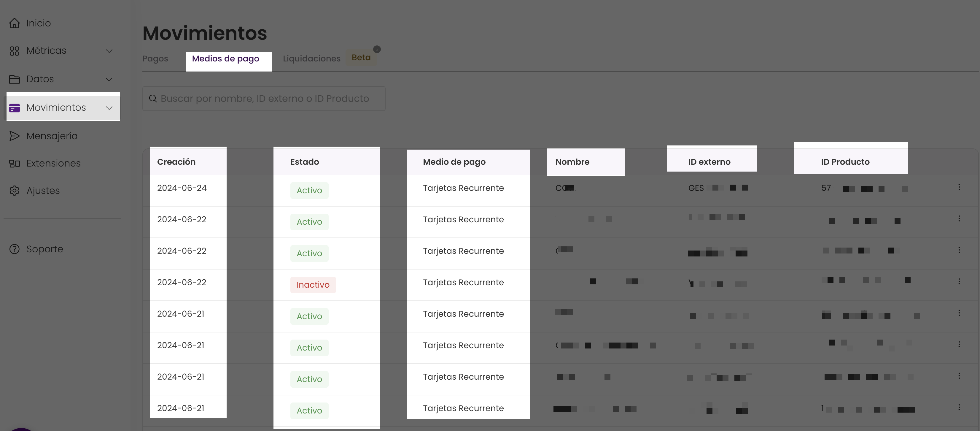
Task: Click the ID externo column header
Action: pos(709,162)
